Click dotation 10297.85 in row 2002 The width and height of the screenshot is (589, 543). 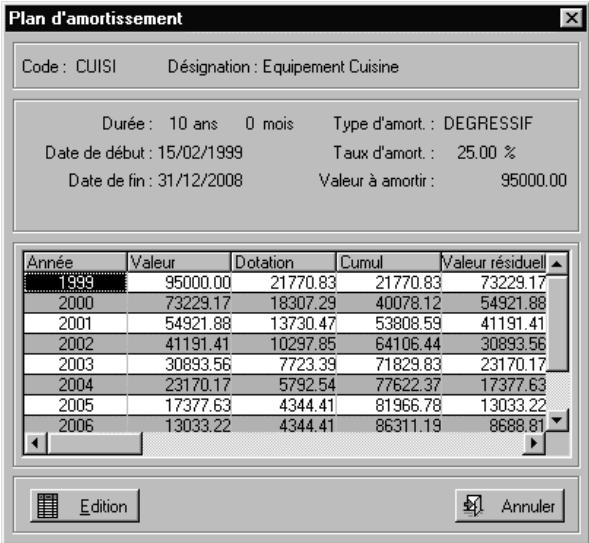[284, 344]
